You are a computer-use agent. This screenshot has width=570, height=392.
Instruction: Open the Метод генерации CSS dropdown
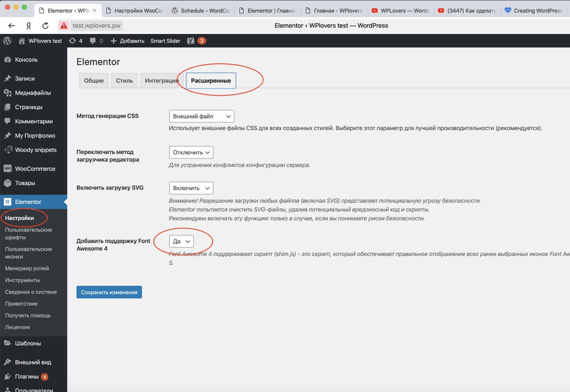pos(202,116)
